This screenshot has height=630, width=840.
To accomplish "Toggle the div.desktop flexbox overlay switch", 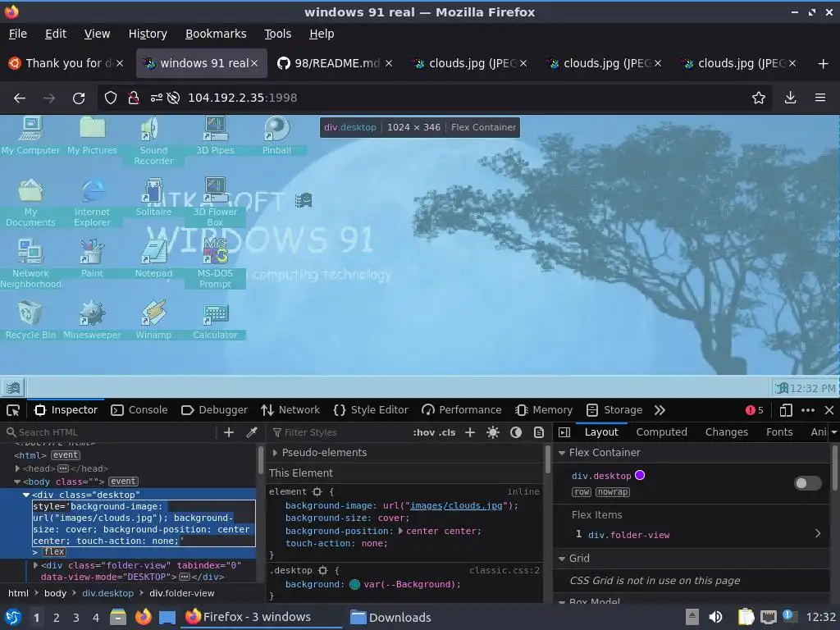I will coord(808,483).
